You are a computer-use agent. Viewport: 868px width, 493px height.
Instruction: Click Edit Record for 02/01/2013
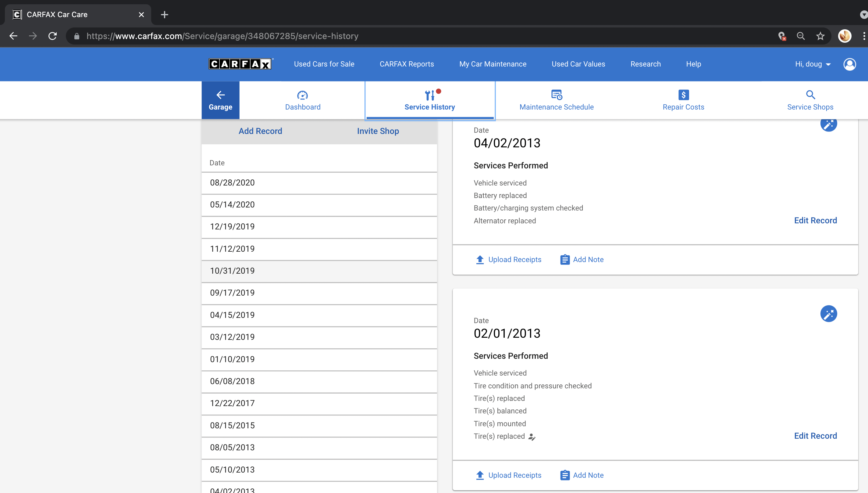point(815,436)
